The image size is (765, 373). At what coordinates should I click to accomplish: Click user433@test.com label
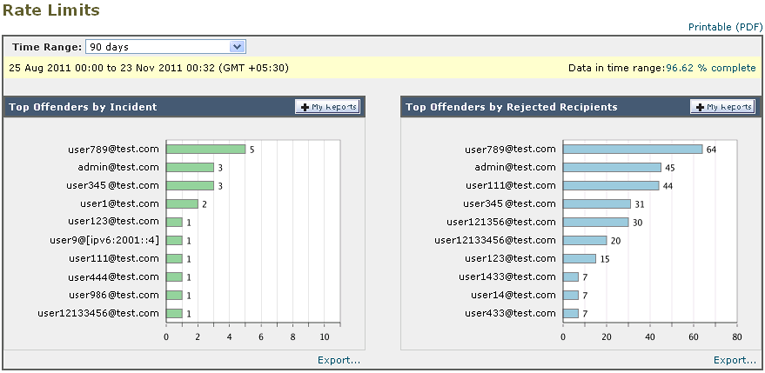pyautogui.click(x=510, y=313)
